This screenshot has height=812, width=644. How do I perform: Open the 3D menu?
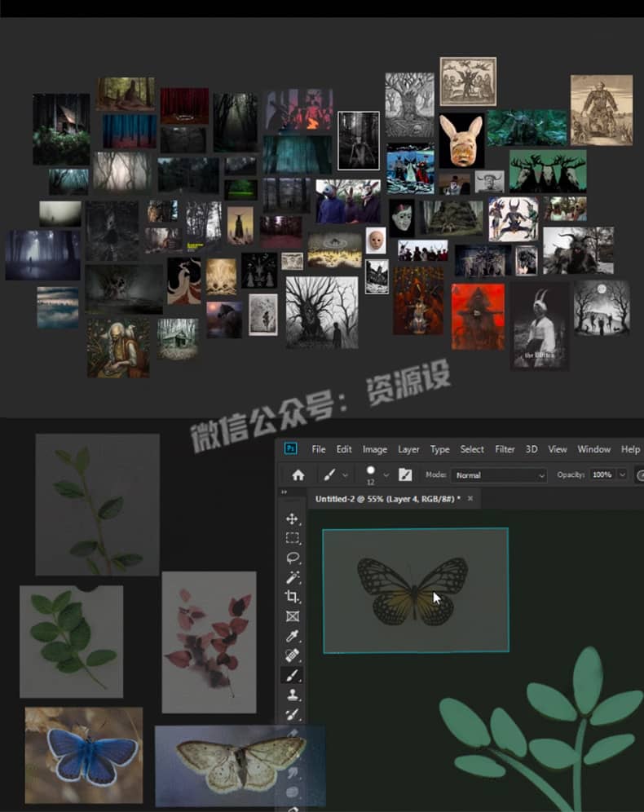click(x=532, y=449)
